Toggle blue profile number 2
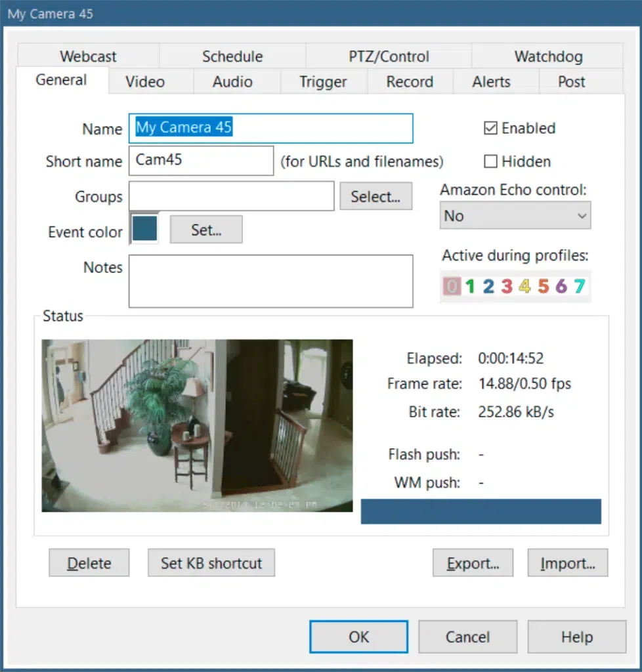 coord(488,286)
